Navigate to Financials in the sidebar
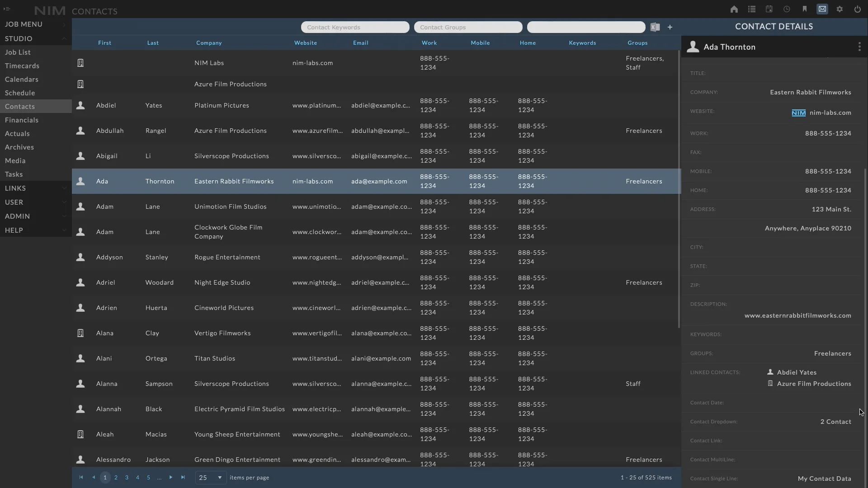 pos(21,120)
